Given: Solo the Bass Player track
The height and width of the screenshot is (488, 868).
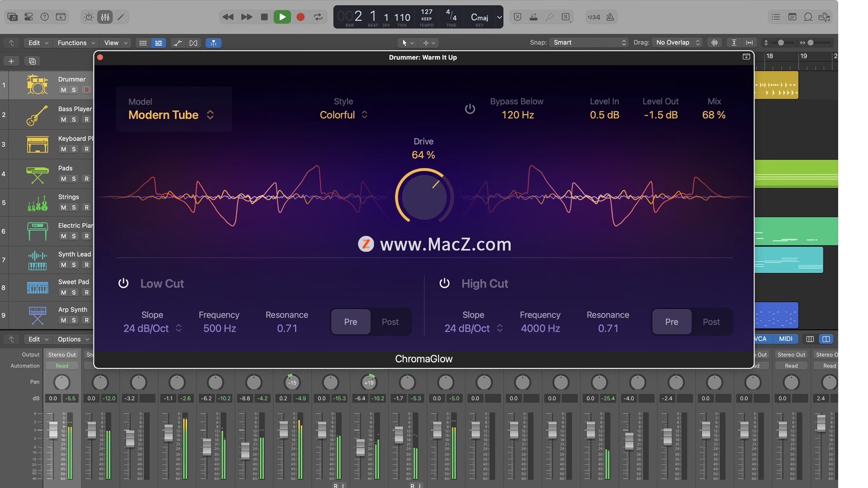Looking at the screenshot, I should pyautogui.click(x=74, y=120).
